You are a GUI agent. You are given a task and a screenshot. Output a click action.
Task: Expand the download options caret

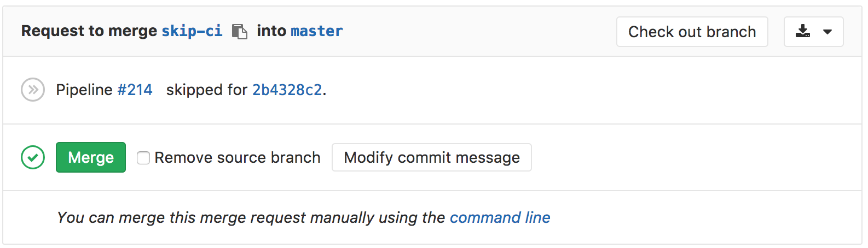pyautogui.click(x=828, y=32)
